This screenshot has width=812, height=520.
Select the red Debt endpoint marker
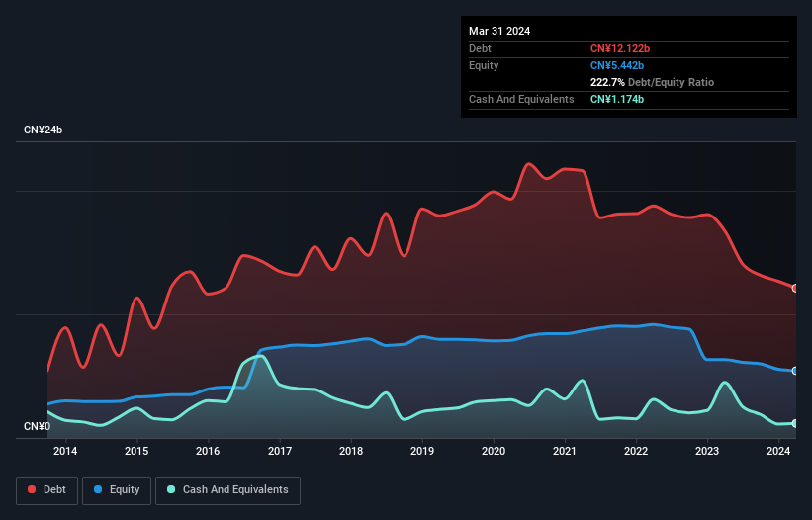795,289
